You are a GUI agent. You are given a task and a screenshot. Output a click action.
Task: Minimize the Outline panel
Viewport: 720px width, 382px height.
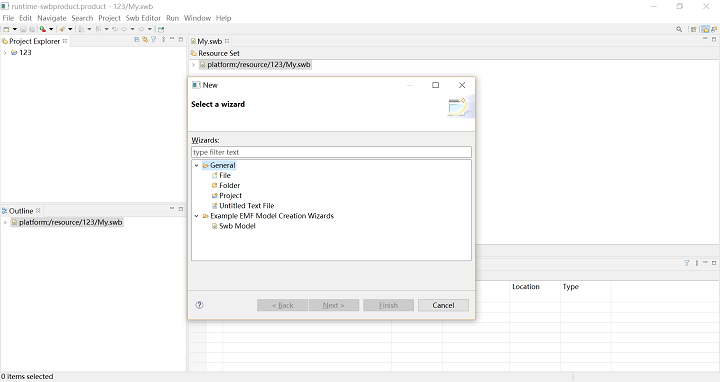172,208
